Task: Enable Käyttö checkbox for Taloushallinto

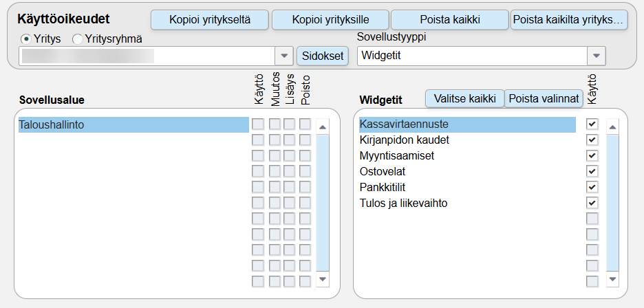Action: pyautogui.click(x=258, y=124)
